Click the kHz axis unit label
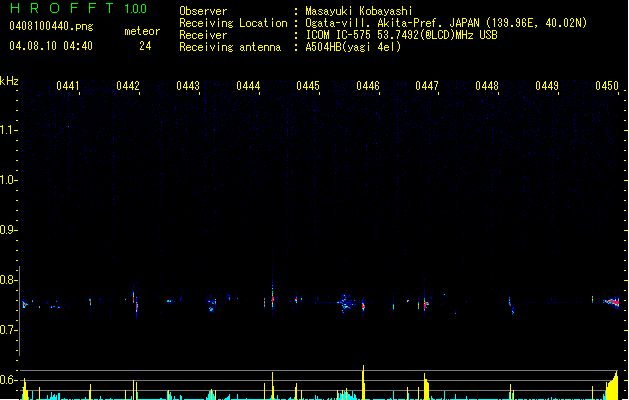629x400 pixels. (9, 81)
